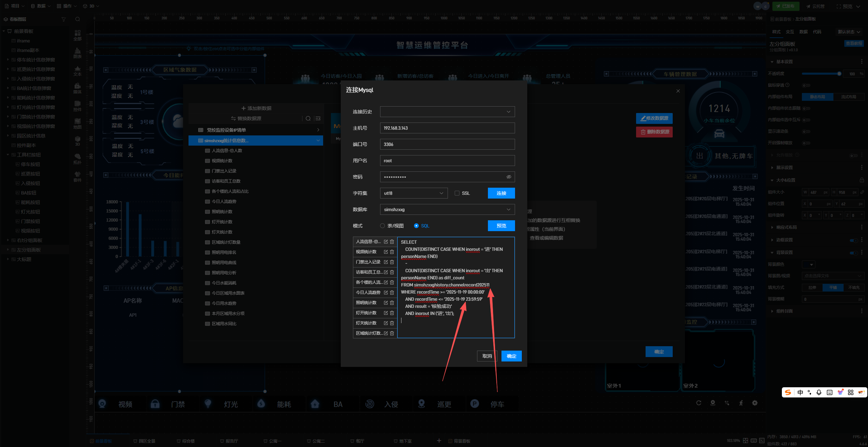Viewport: 868px width, 447px height.
Task: Open the 字符集 utf8 dropdown
Action: coord(414,193)
